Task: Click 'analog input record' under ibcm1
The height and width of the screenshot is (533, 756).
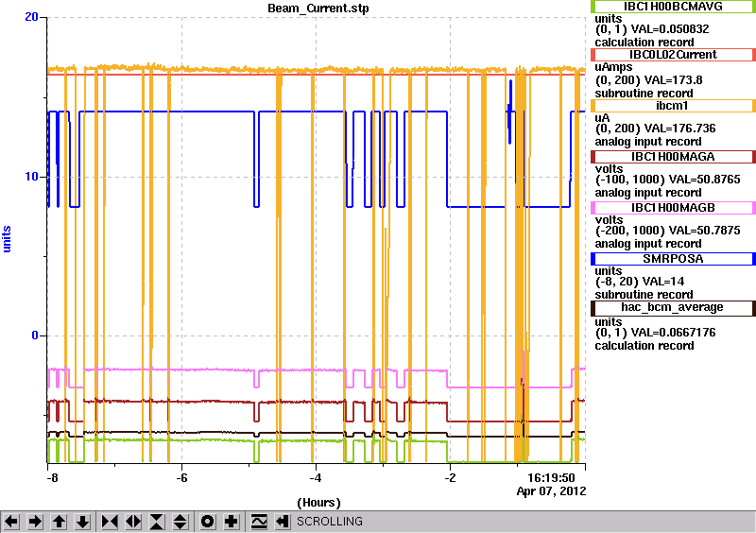Action: tap(648, 142)
